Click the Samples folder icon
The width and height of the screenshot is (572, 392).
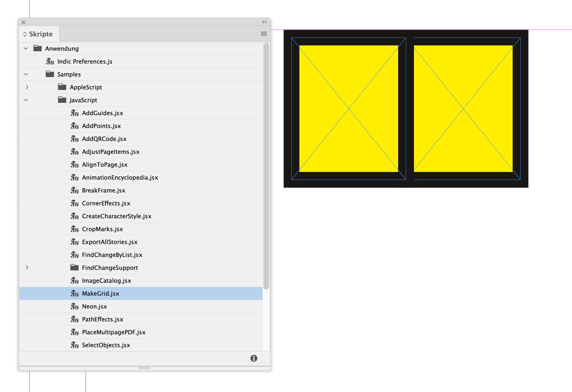(x=50, y=74)
